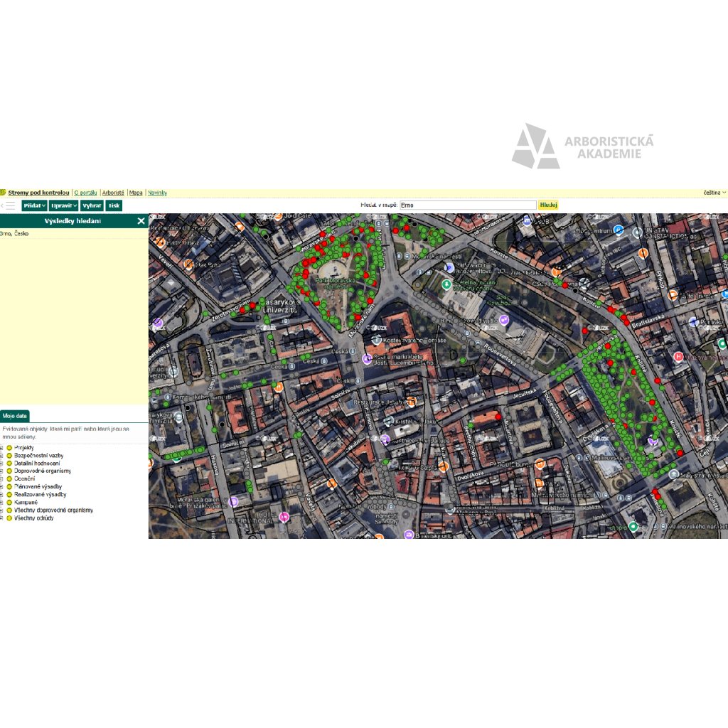Open the Upravit dropdown menu
Viewport: 728px width, 728px height.
63,205
